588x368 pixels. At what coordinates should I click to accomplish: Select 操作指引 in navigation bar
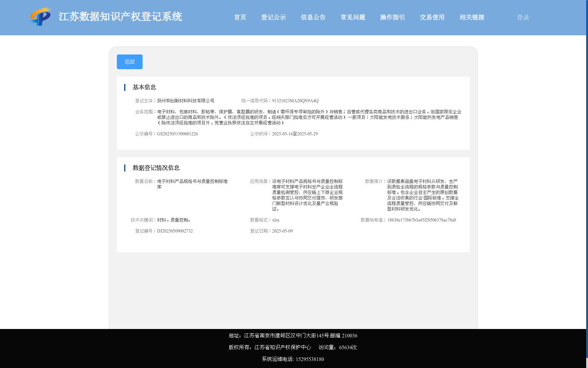click(392, 17)
